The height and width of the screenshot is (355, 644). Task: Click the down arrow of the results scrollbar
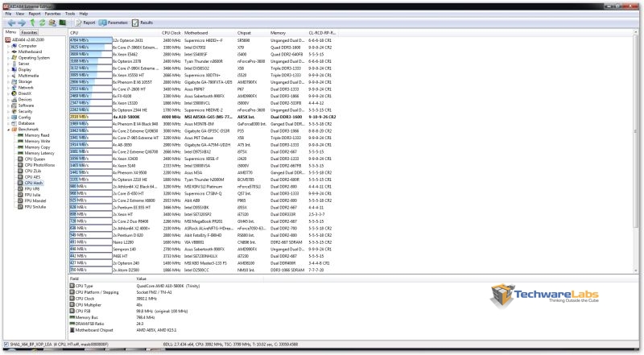636,270
